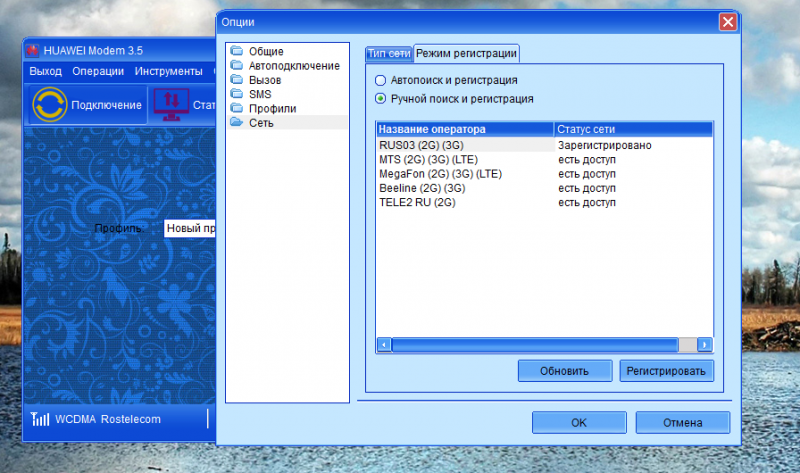Click the Вызов folder icon
The image size is (800, 473).
click(x=236, y=79)
